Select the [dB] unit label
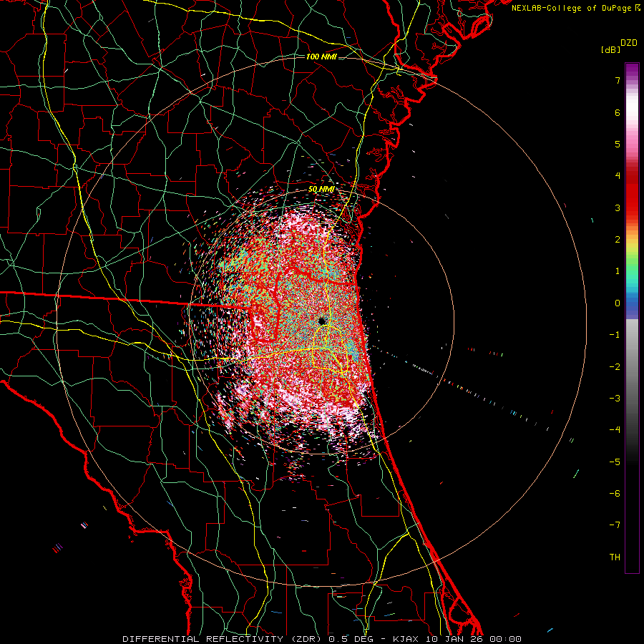 coord(610,49)
